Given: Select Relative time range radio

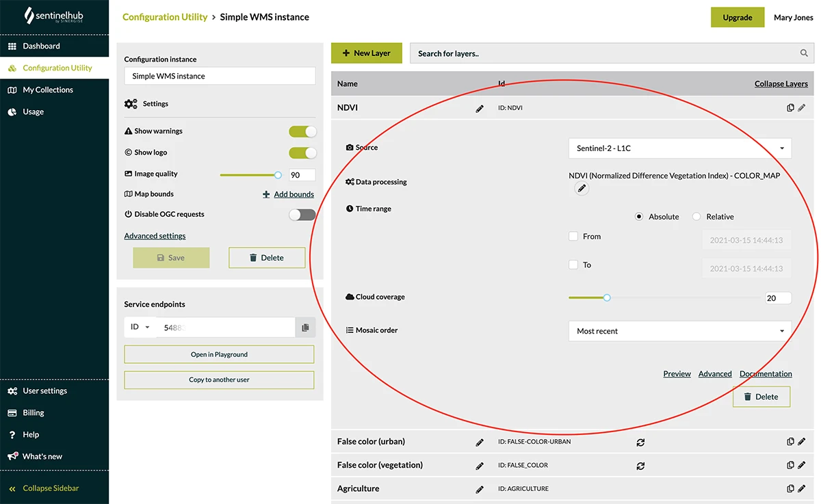Looking at the screenshot, I should click(x=696, y=217).
